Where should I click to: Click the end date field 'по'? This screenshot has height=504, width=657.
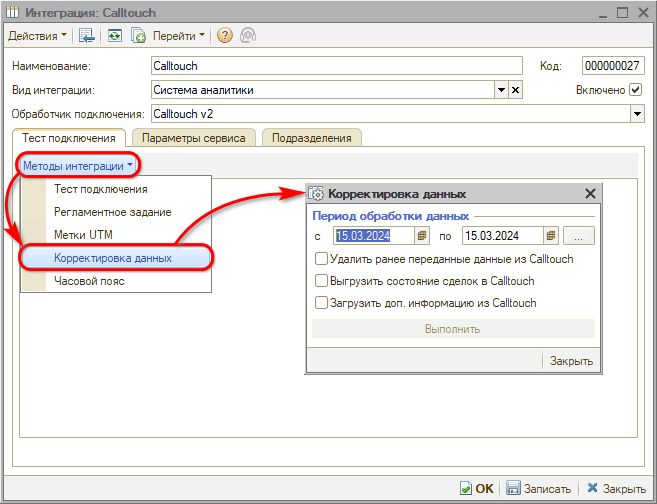pos(503,236)
